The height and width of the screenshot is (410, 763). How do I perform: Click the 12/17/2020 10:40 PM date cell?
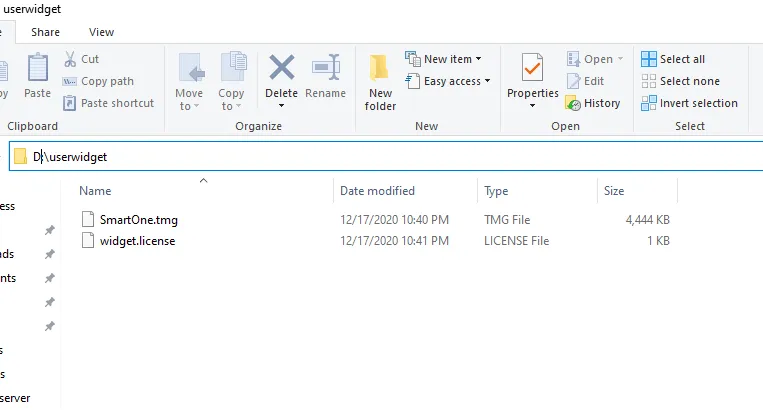click(394, 220)
